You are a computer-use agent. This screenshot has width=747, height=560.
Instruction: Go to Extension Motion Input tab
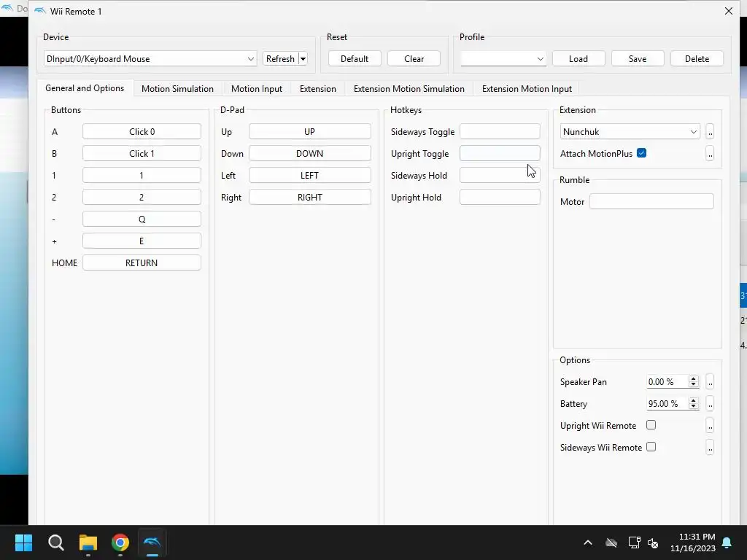[x=527, y=88]
